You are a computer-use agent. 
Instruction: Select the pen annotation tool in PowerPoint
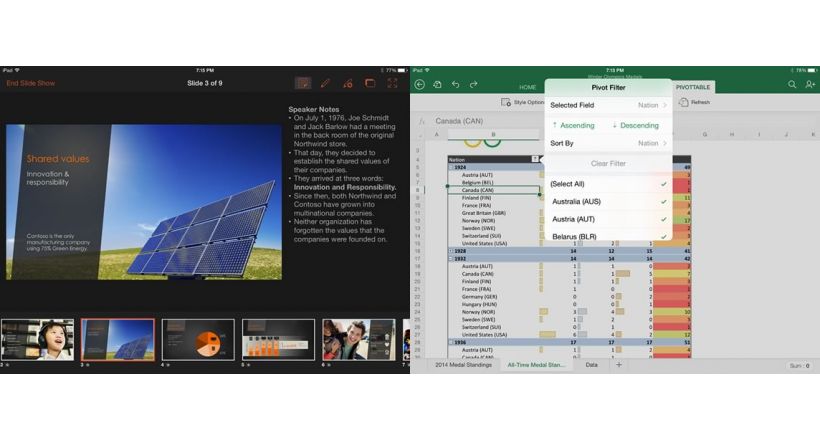[325, 83]
